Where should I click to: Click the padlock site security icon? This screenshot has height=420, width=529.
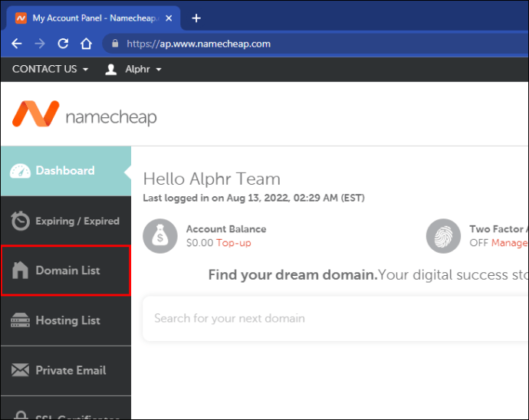click(115, 44)
